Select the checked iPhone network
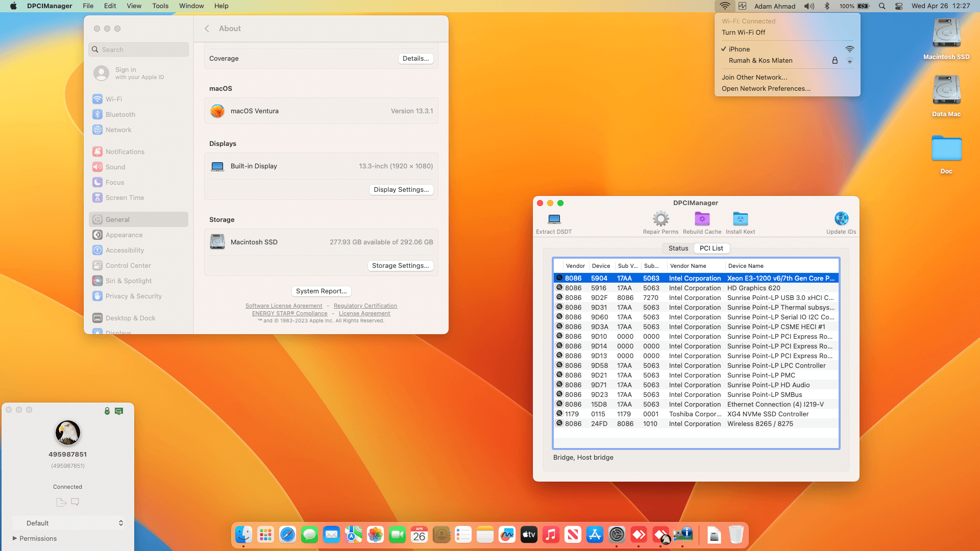 click(x=787, y=49)
